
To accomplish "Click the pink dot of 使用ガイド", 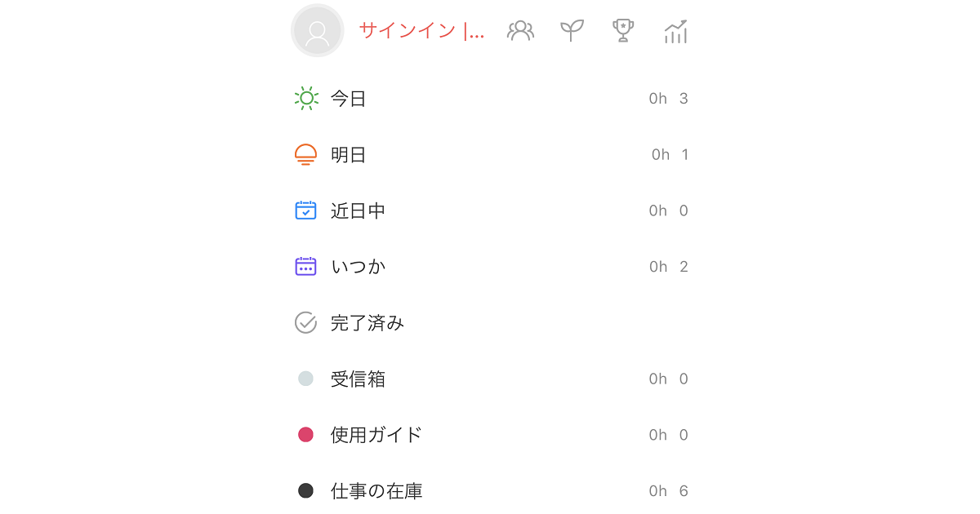I will [305, 435].
